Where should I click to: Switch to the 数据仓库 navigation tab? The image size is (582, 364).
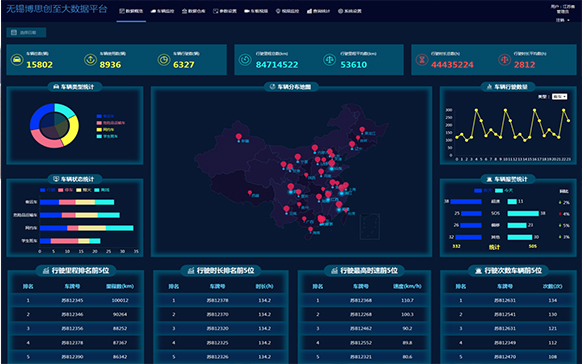click(193, 11)
